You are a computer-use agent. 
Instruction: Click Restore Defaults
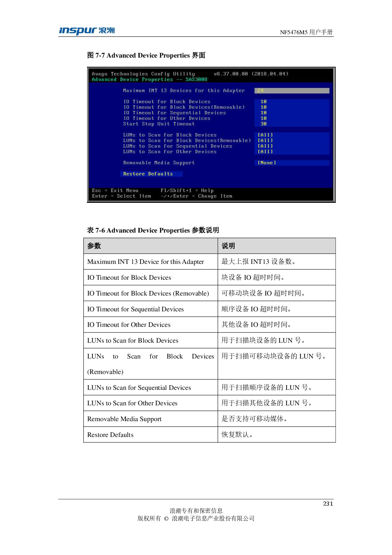[x=148, y=174]
